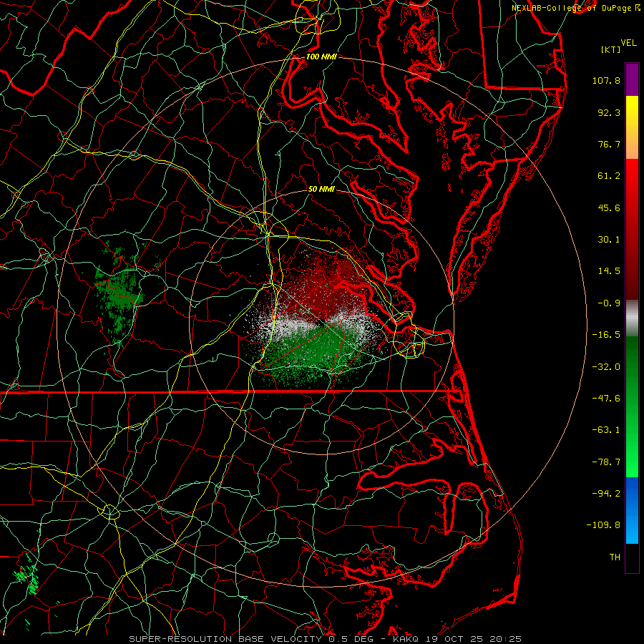This screenshot has width=644, height=644.
Task: Click the 50 NMI range ring label
Action: point(321,189)
